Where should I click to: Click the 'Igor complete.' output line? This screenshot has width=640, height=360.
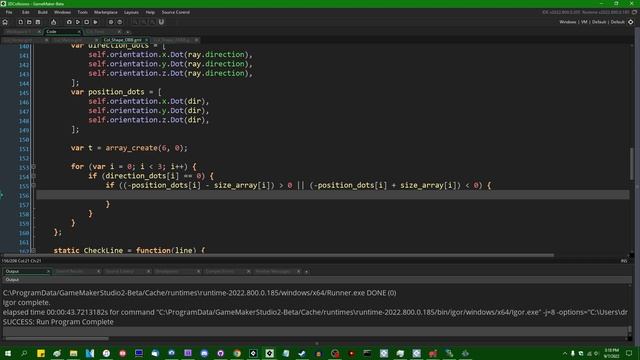click(27, 302)
